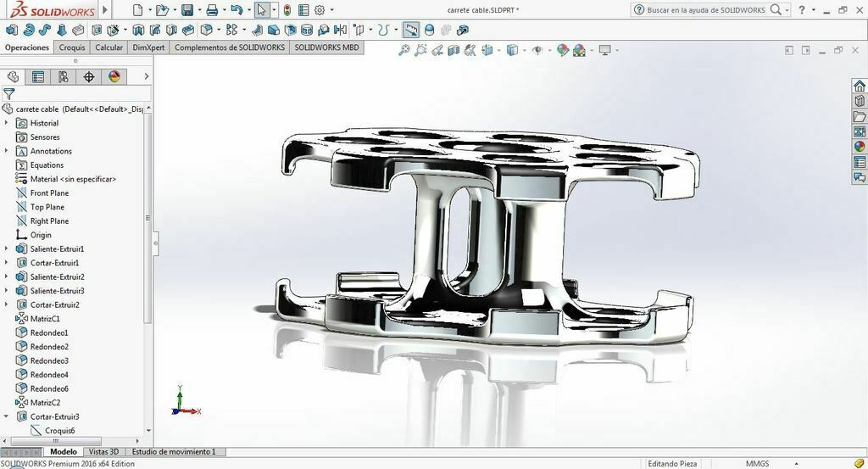Click the help search input field
The height and width of the screenshot is (469, 868).
pos(706,10)
